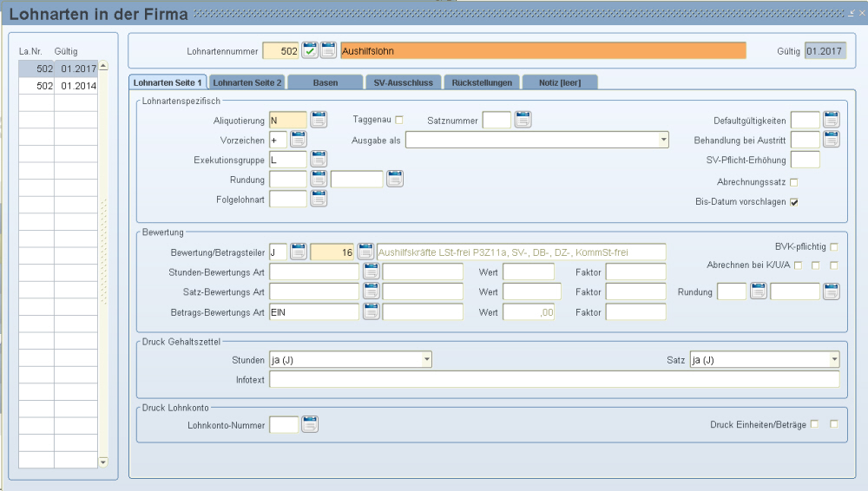Open second Rundung lookup icon in Lohnartenspezifisch
This screenshot has height=491, width=868.
click(395, 179)
